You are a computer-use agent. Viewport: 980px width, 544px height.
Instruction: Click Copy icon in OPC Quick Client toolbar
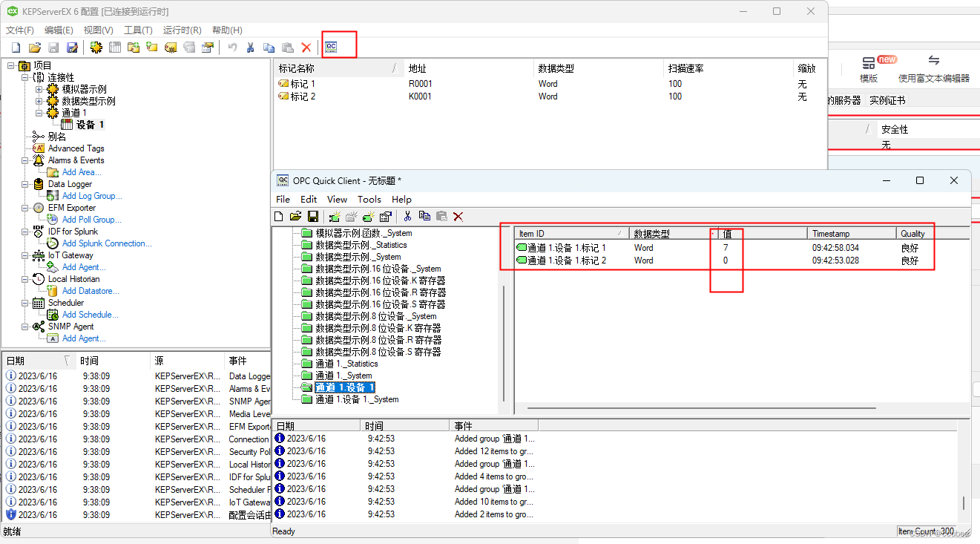(x=424, y=216)
